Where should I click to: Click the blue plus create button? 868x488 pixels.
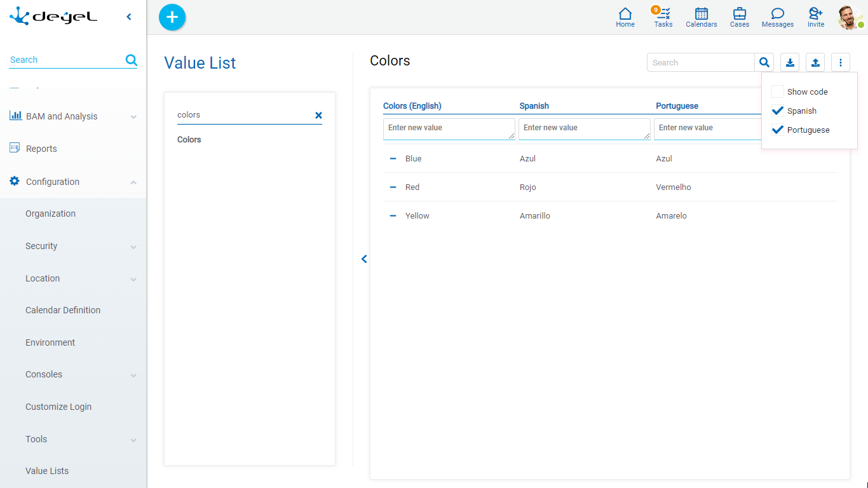(172, 17)
